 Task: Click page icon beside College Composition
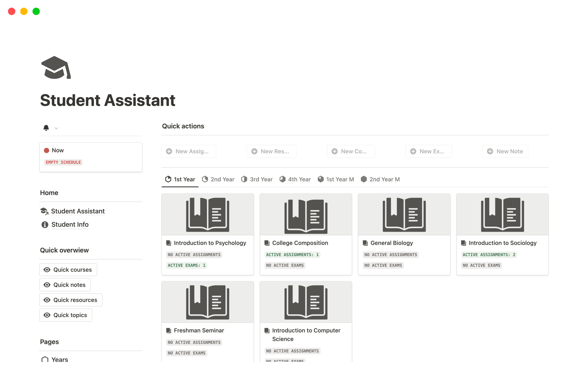click(267, 243)
